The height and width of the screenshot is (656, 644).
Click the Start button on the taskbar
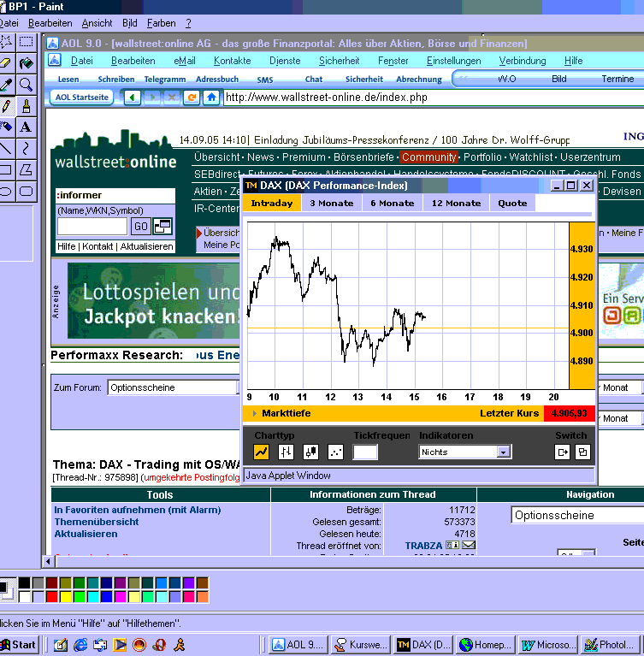coord(20,645)
